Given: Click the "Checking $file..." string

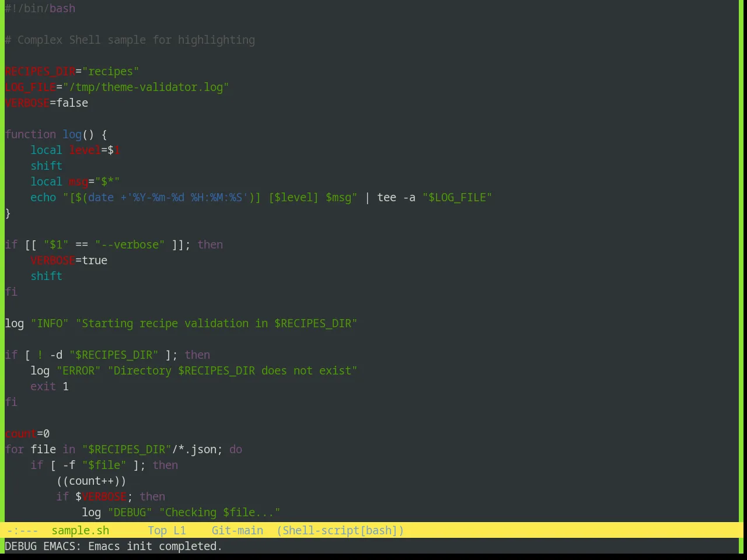Looking at the screenshot, I should point(219,512).
